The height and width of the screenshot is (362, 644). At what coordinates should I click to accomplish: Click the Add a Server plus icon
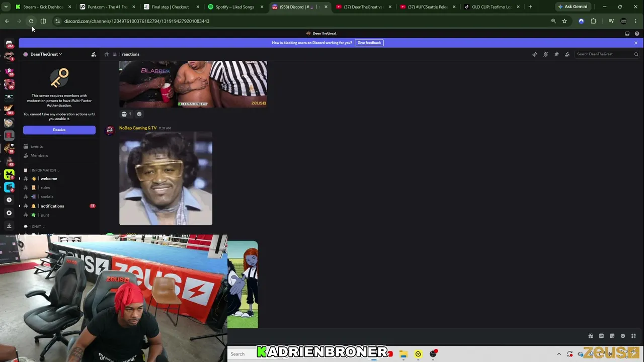(9, 200)
